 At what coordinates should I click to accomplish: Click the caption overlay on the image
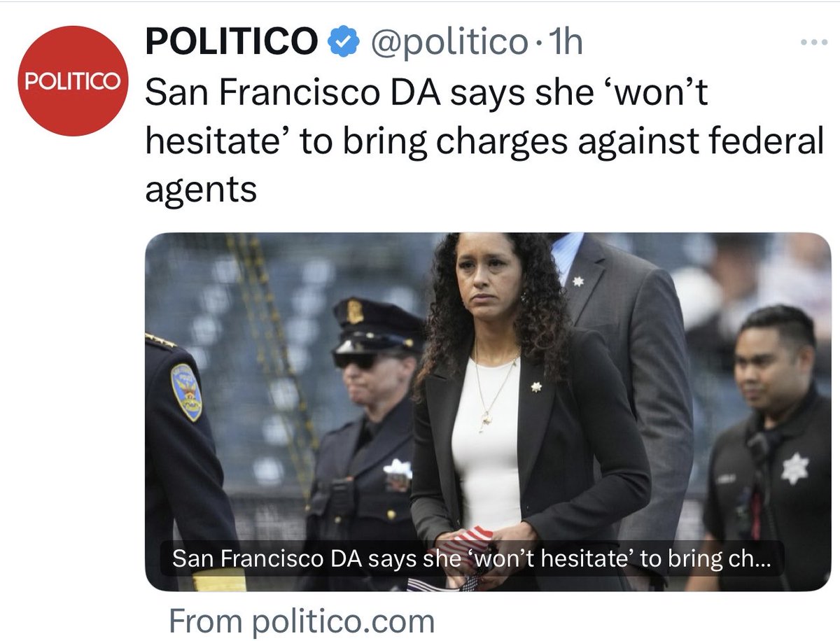click(470, 560)
